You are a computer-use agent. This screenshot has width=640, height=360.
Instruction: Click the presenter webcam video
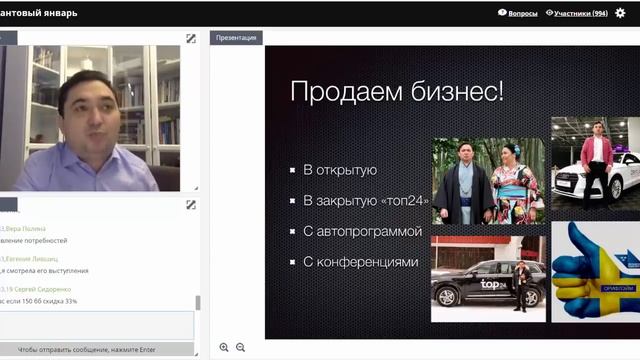point(90,118)
